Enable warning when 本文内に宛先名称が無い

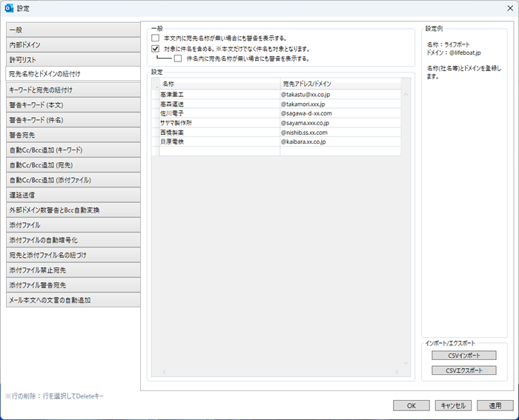pyautogui.click(x=155, y=38)
